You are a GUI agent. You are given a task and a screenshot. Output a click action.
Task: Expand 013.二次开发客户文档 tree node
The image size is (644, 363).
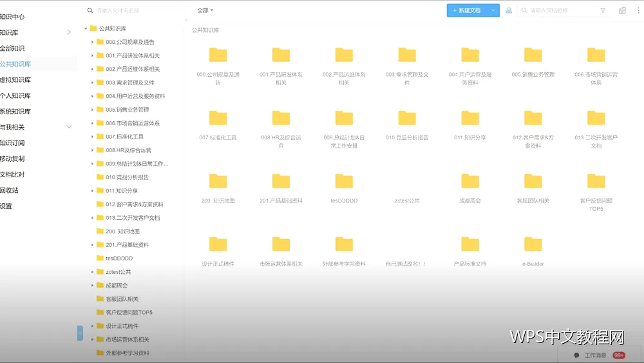point(92,218)
